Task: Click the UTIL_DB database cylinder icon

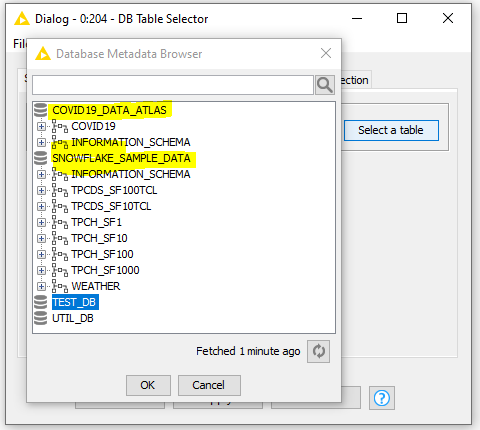Action: coord(41,318)
